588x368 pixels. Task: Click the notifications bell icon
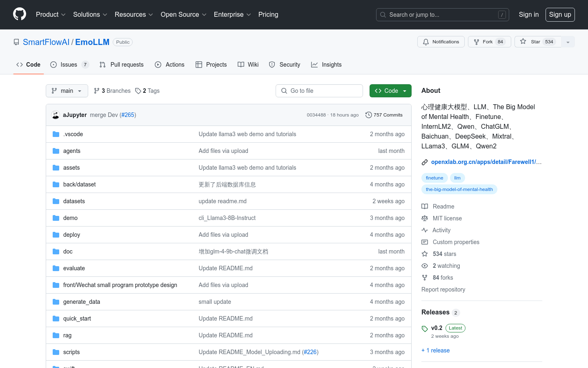tap(426, 42)
